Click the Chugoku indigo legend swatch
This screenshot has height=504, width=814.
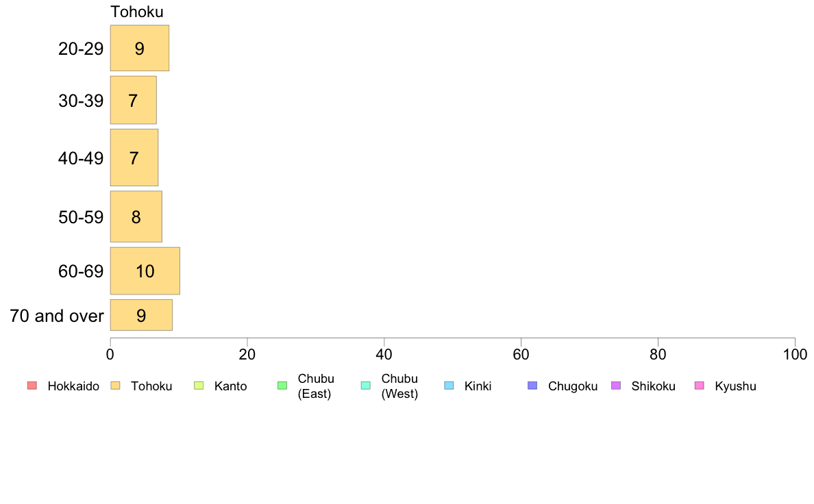point(532,386)
